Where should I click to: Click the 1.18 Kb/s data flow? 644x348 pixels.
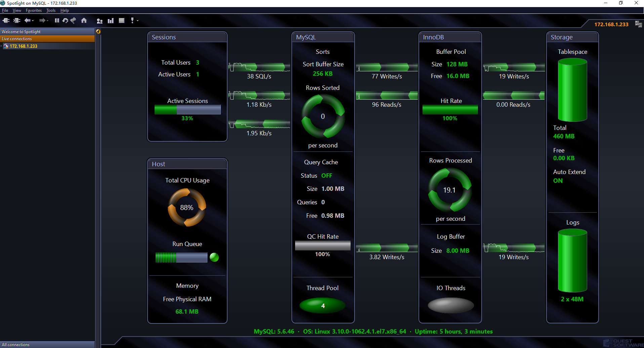pyautogui.click(x=259, y=95)
